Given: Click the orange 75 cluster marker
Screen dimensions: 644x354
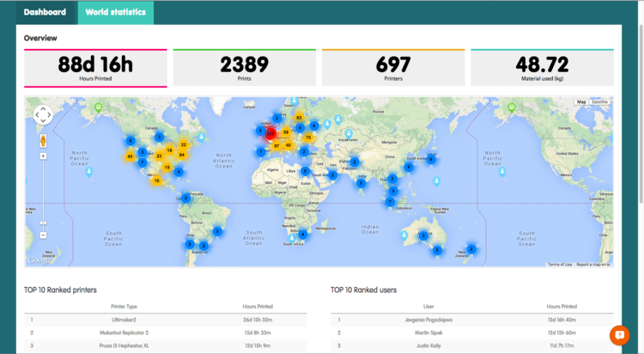Looking at the screenshot, I should tap(307, 137).
